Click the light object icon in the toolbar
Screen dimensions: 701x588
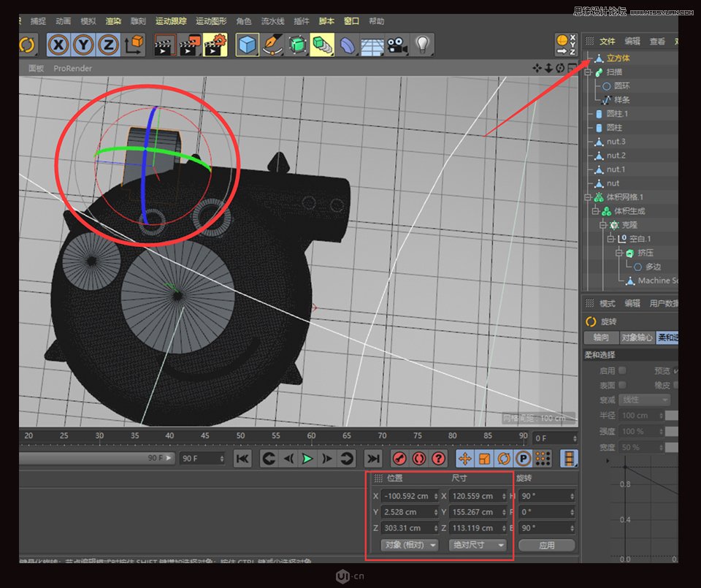(x=421, y=45)
